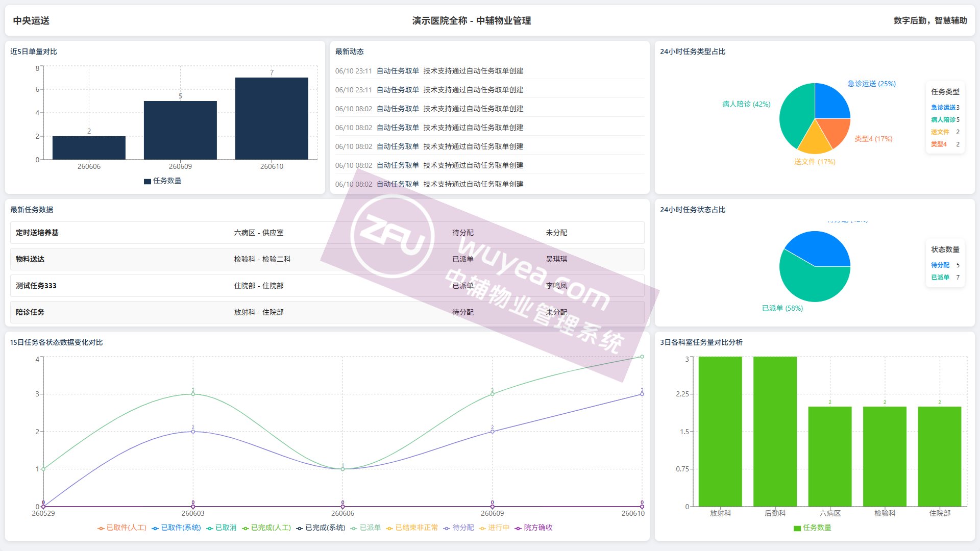
Task: Click the 中央运送 header title
Action: pyautogui.click(x=31, y=20)
